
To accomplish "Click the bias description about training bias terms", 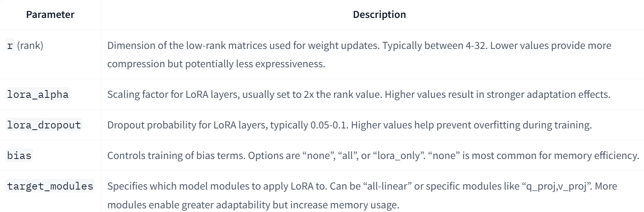I will click(373, 156).
